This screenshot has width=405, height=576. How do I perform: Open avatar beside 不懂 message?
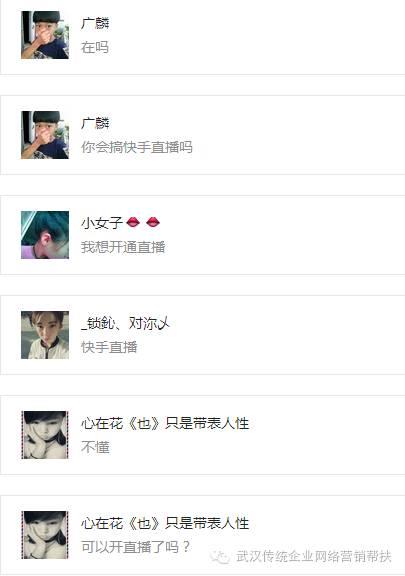coord(45,435)
